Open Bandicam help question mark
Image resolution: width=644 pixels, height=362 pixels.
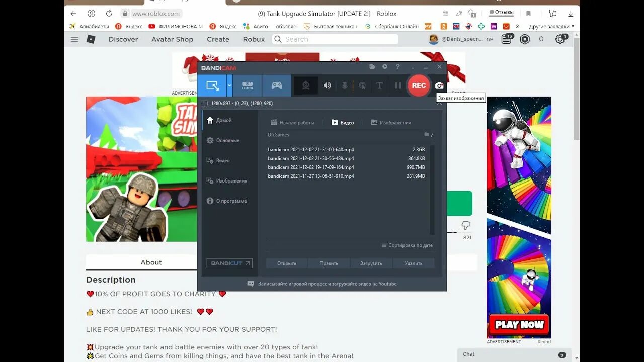point(398,66)
